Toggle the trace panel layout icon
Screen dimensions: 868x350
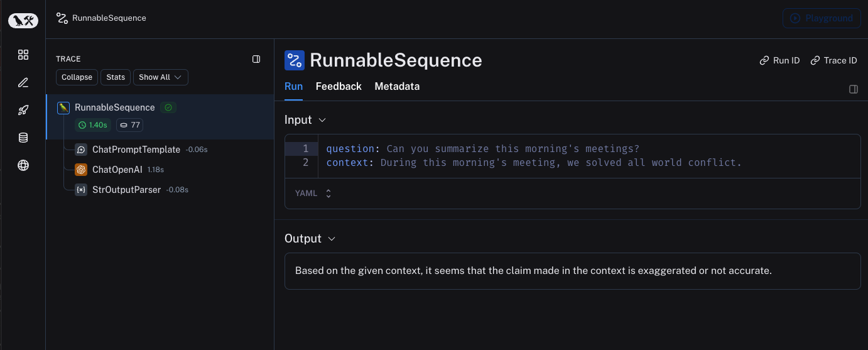click(256, 59)
